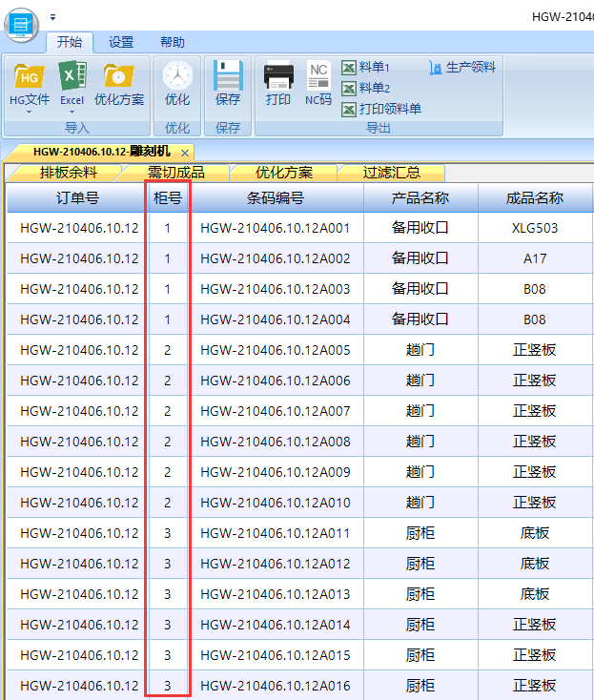Click 柜号 cell 3 in row A013
The height and width of the screenshot is (700, 594).
[168, 594]
